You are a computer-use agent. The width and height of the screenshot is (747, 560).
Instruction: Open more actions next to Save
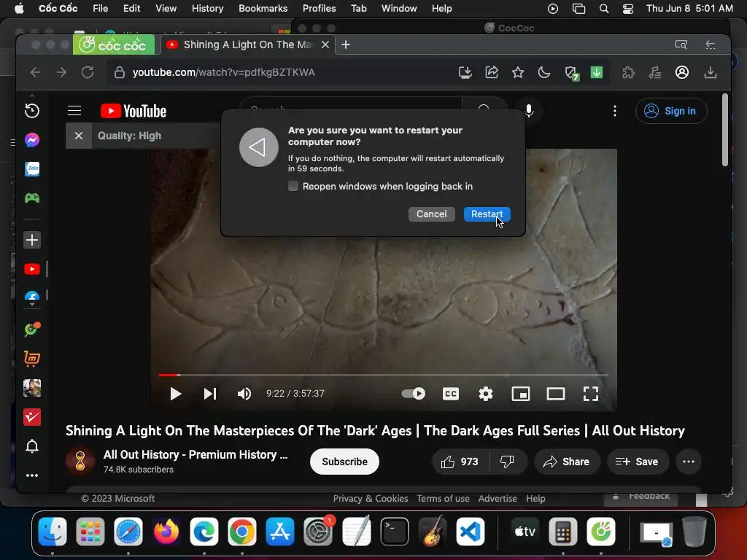(x=689, y=462)
